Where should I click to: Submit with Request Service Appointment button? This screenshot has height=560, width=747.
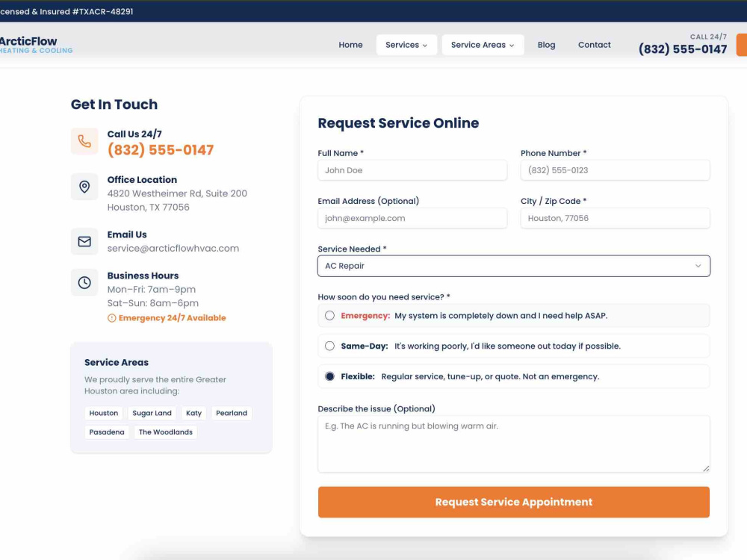[x=514, y=502]
